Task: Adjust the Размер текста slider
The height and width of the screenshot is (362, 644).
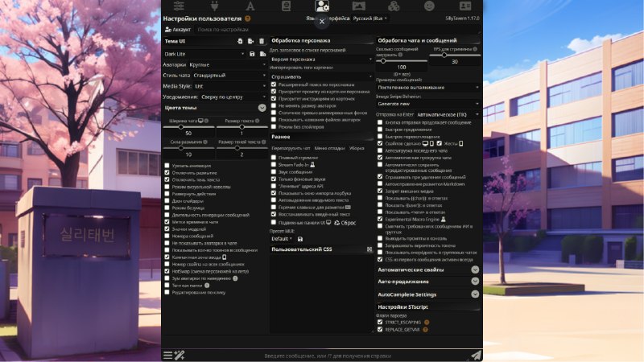Action: [x=242, y=127]
